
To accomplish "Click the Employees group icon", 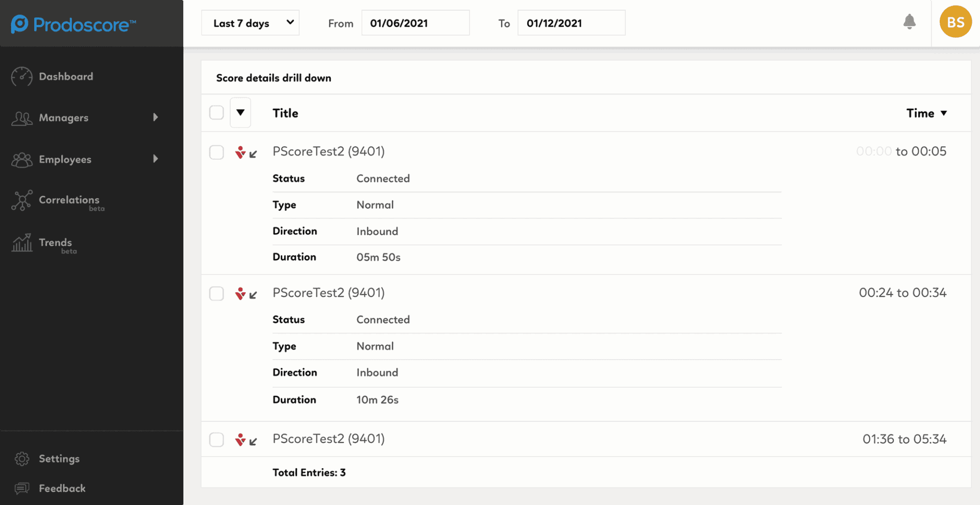I will [x=22, y=160].
